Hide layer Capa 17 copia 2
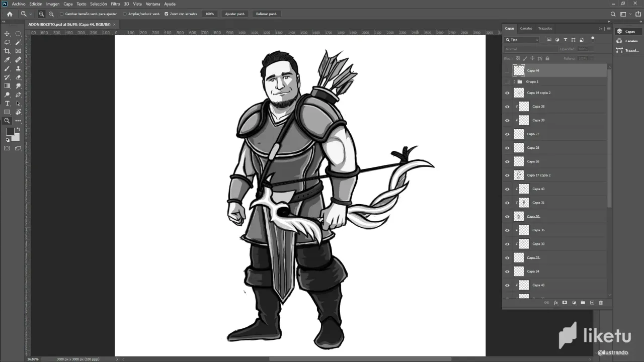 [x=507, y=175]
